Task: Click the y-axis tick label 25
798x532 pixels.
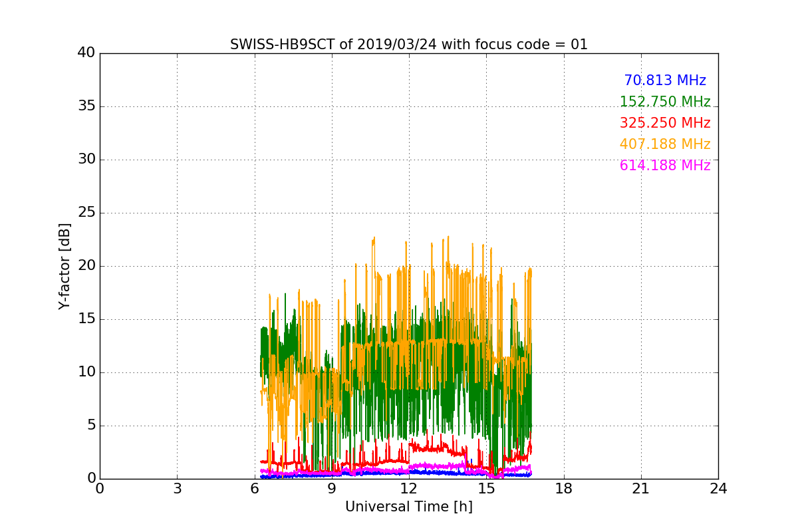Action: pyautogui.click(x=86, y=213)
